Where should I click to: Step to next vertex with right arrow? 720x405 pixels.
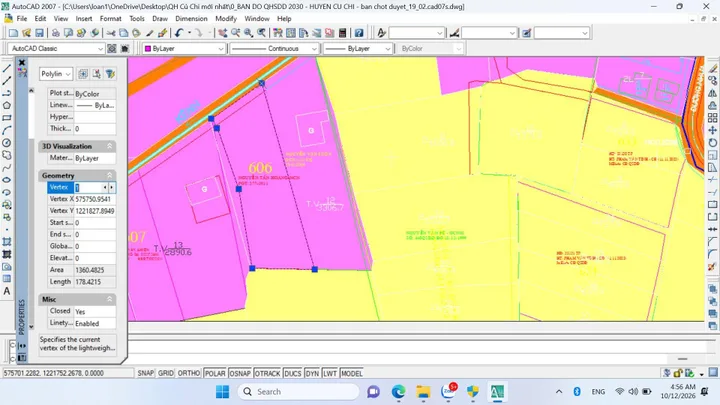point(112,187)
